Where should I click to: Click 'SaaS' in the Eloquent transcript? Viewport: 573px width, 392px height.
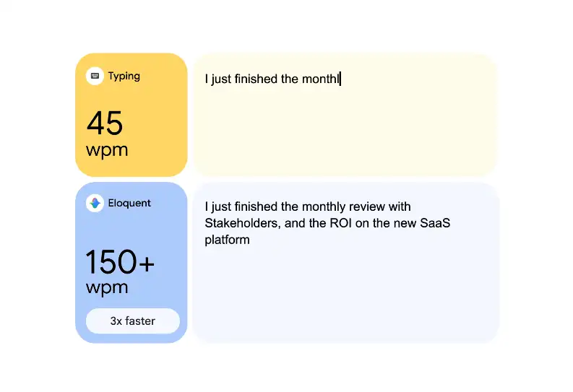435,223
